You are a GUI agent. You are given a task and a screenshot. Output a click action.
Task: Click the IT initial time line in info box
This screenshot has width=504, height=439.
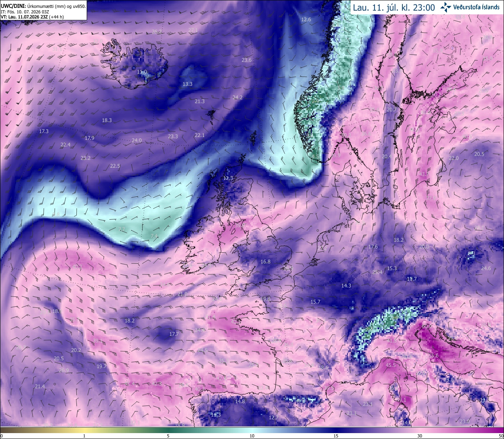point(25,12)
